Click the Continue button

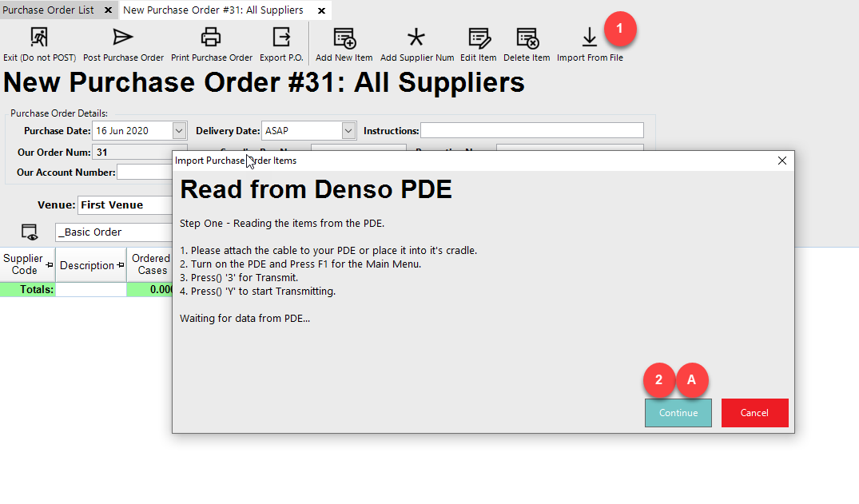pyautogui.click(x=678, y=413)
